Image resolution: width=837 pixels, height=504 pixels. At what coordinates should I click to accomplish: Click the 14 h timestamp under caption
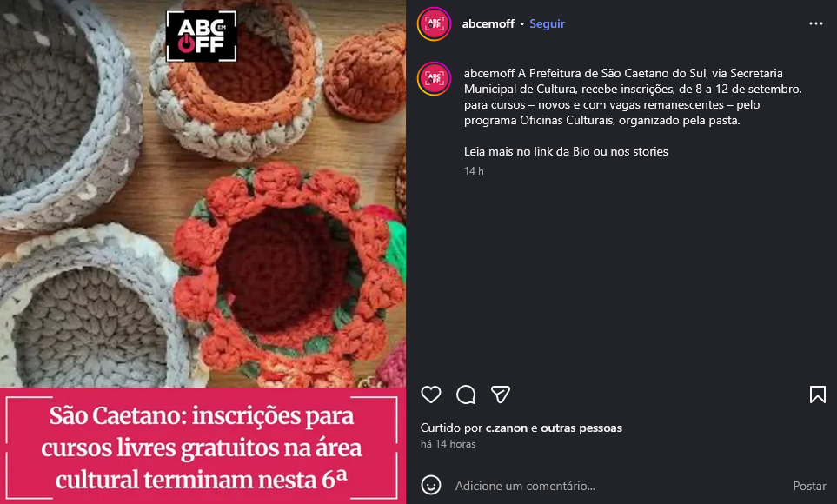(474, 171)
